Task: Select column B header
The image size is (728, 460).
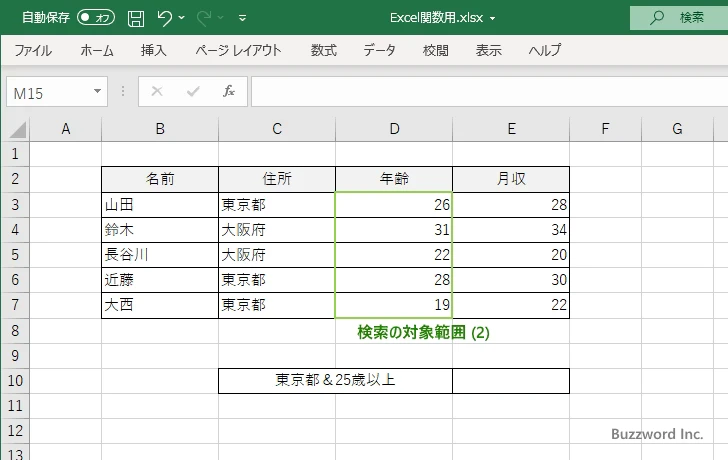Action: coord(160,129)
